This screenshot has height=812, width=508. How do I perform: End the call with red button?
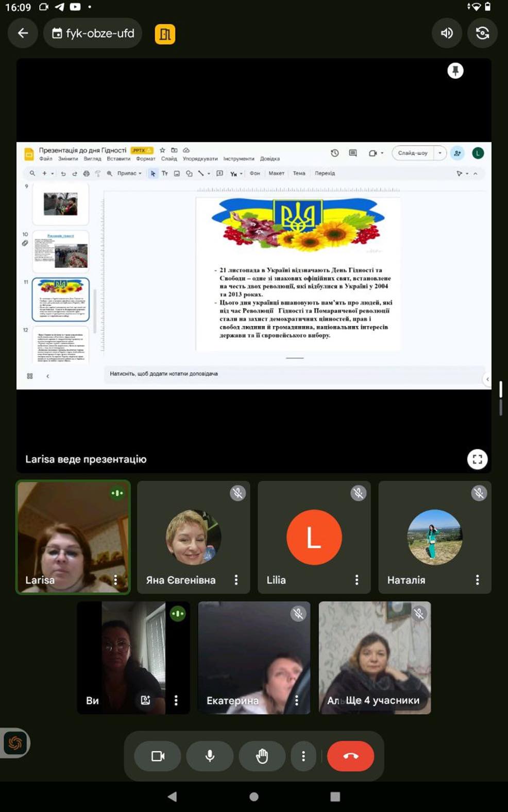350,756
